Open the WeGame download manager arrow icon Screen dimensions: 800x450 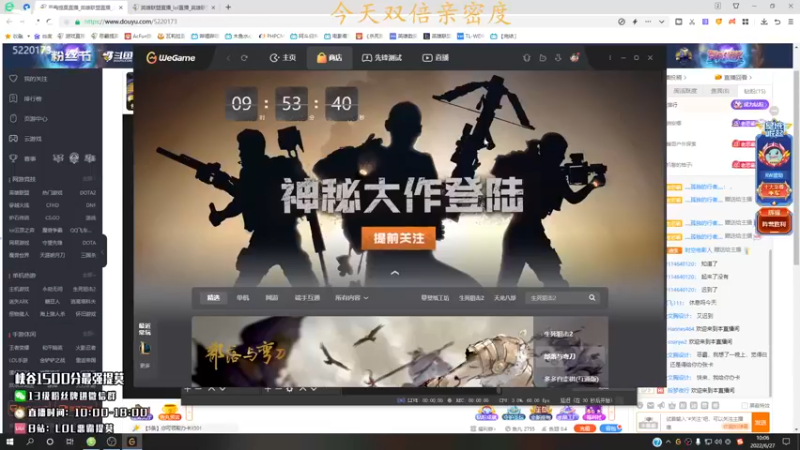click(x=558, y=58)
